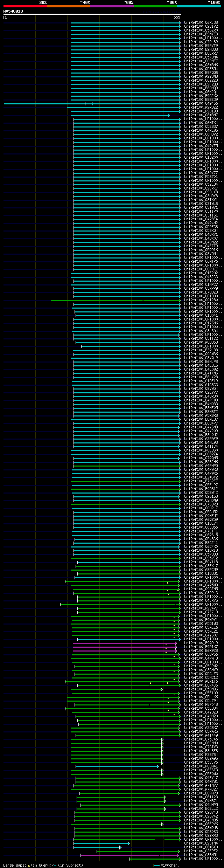Select hit UniRef100_B8AHQ9
This screenshot has height=868, width=224.
201,88
